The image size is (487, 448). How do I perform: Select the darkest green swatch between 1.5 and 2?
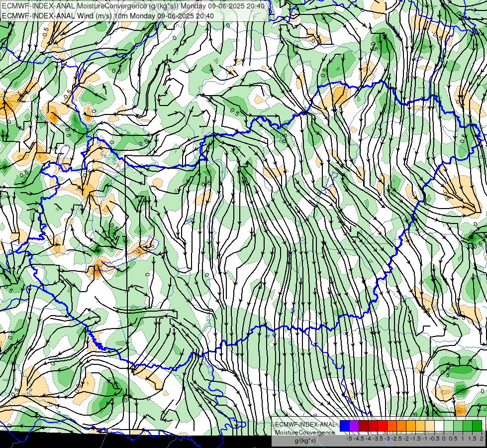coord(477,426)
